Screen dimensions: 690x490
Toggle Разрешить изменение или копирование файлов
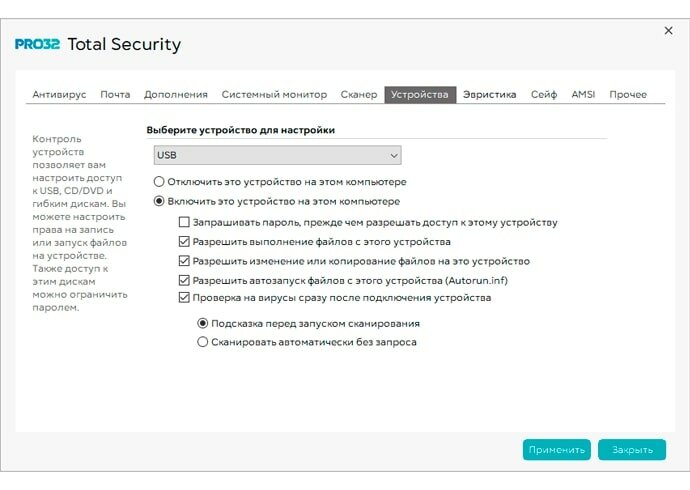click(184, 260)
